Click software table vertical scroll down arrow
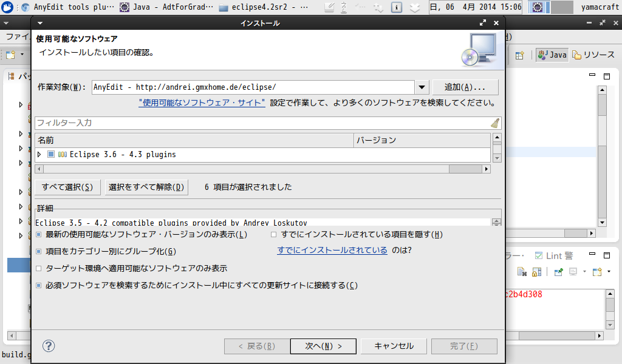 click(x=497, y=158)
